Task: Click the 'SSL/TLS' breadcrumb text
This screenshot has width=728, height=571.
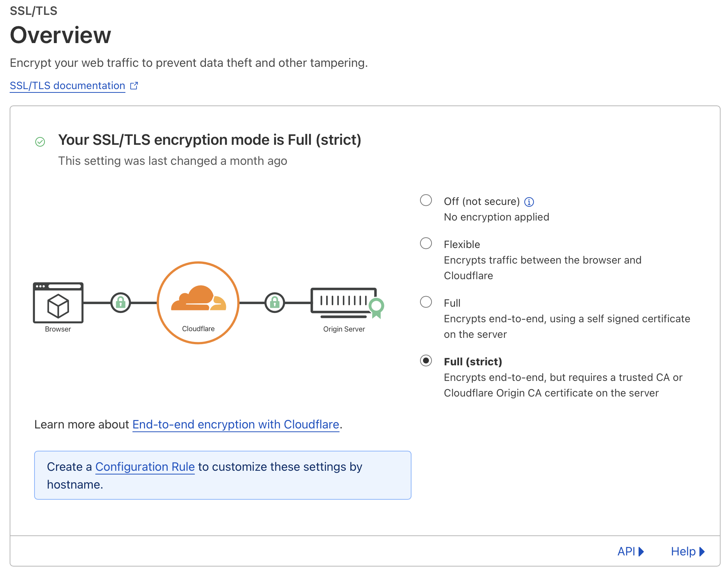Action: coord(33,11)
